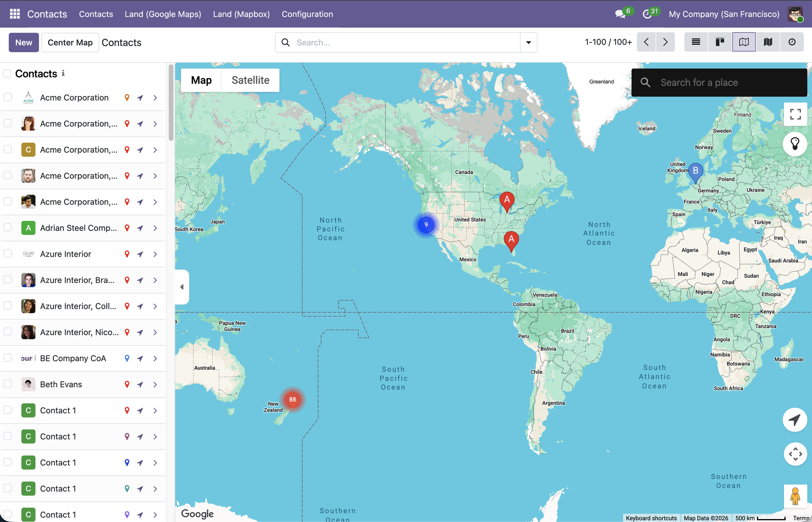Expand the Azure Interior row chevron
The width and height of the screenshot is (812, 522).
[x=155, y=254]
